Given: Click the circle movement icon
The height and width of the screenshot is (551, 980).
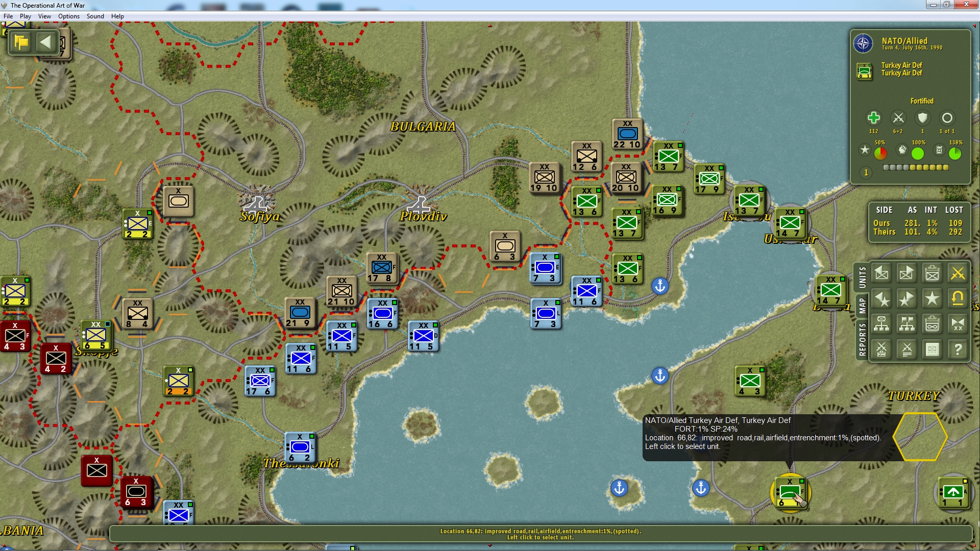Looking at the screenshot, I should click(947, 118).
